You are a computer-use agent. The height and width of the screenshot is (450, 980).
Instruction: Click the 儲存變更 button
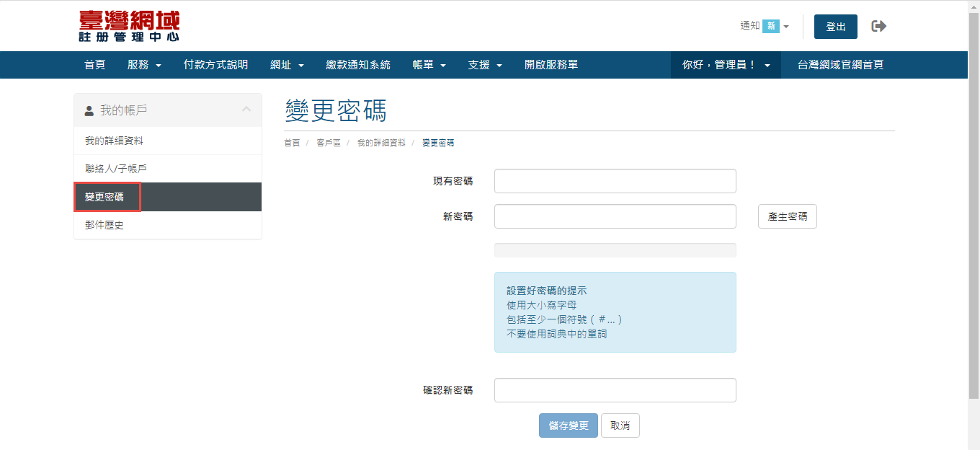pyautogui.click(x=568, y=425)
